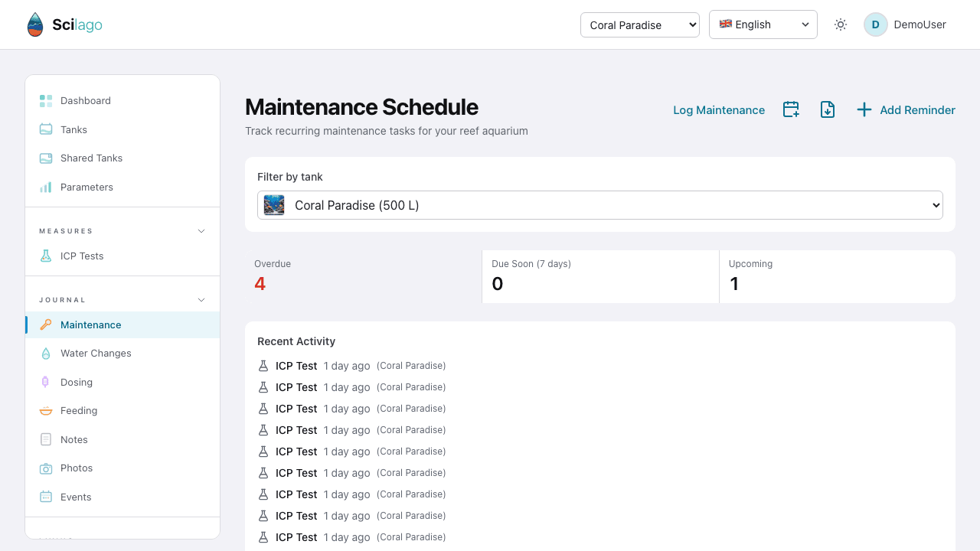Click the ninth ICP Test flask icon

(263, 537)
